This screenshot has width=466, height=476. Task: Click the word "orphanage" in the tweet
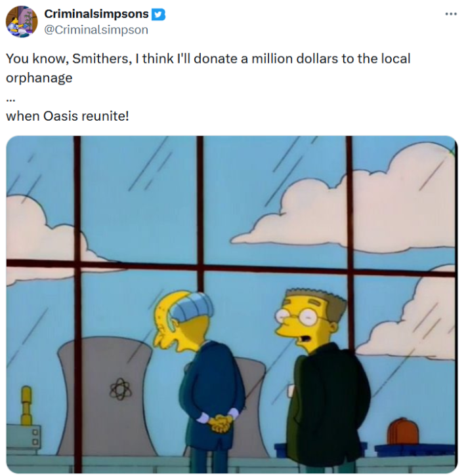pos(39,78)
